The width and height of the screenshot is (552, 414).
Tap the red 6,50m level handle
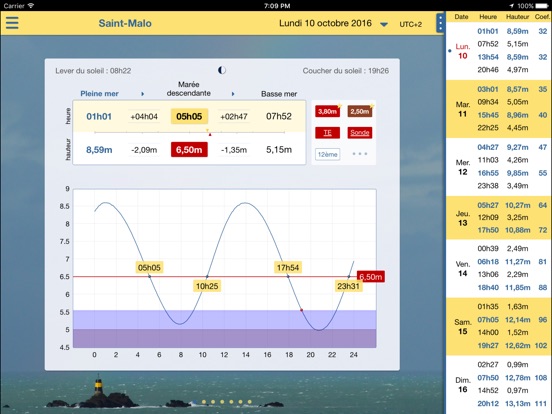click(371, 277)
